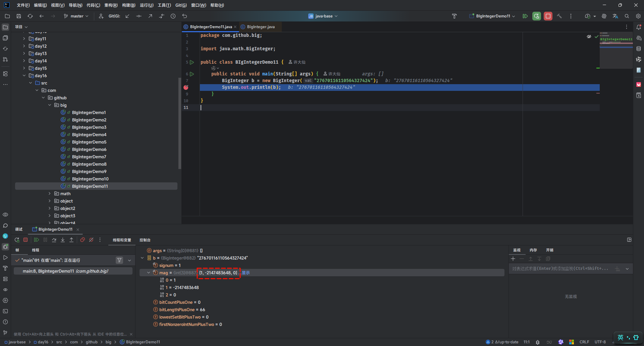Click the Step Over debug icon
This screenshot has height=346, width=644.
tap(54, 240)
